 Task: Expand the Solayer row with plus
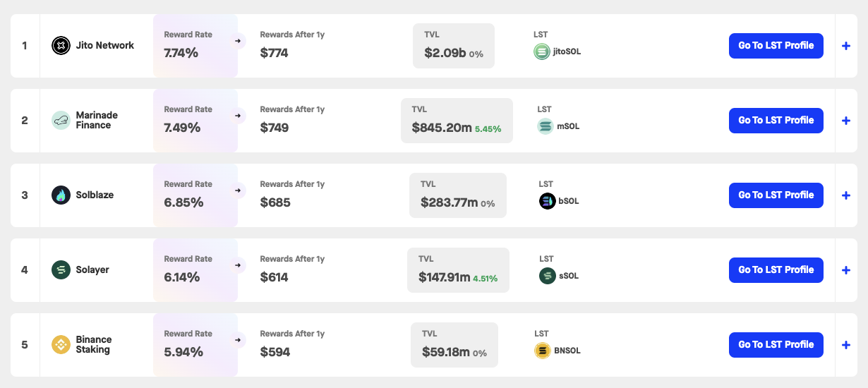(846, 270)
